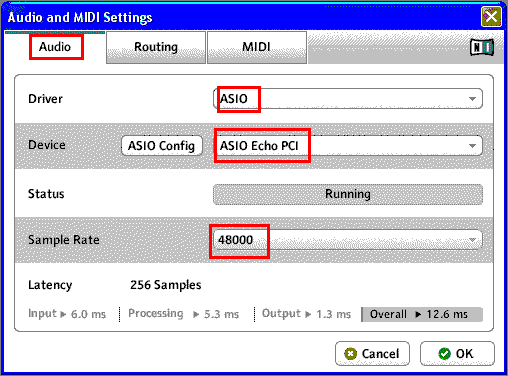Click the ASIO Config button
The width and height of the screenshot is (508, 376).
coord(162,146)
